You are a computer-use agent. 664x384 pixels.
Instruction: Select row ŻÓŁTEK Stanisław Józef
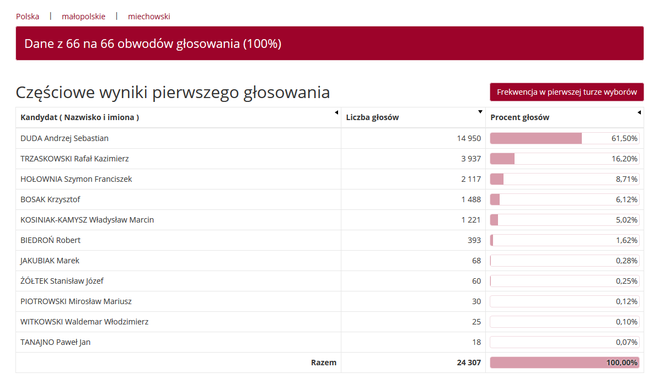point(329,281)
